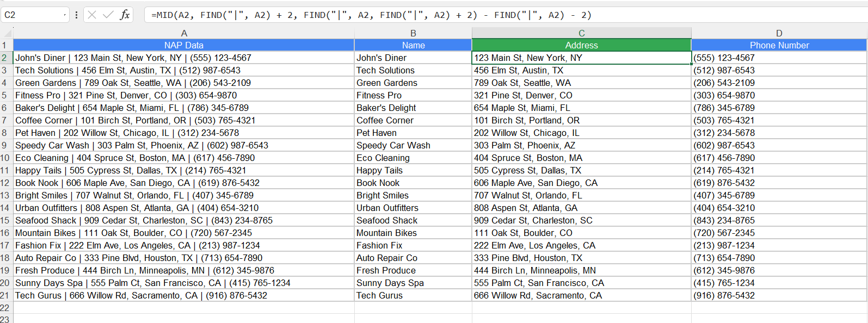Click the "Name" header cell
This screenshot has width=868, height=323.
tap(413, 45)
